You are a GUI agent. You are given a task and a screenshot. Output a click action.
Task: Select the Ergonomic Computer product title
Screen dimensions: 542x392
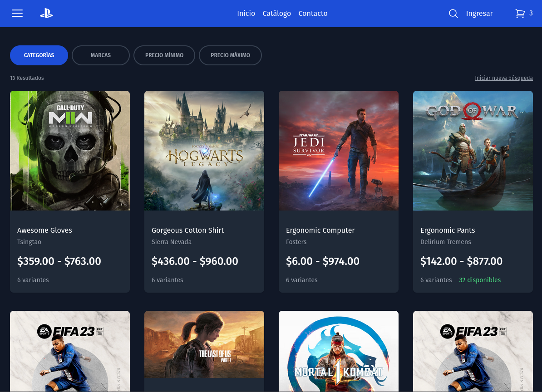320,230
